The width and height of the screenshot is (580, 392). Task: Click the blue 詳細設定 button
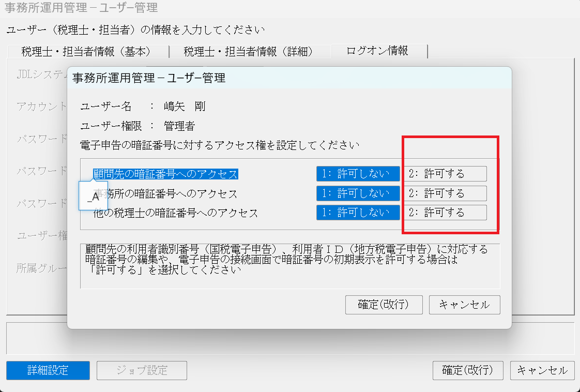(48, 370)
